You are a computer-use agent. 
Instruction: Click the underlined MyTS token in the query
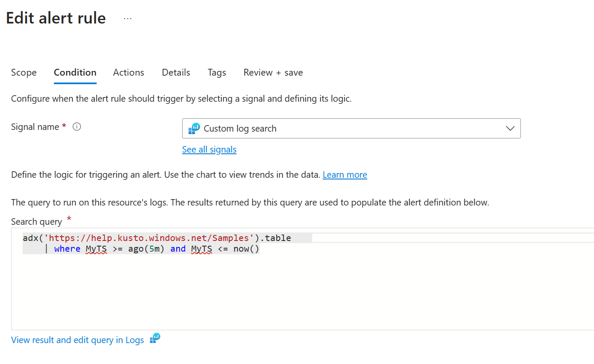click(x=96, y=249)
